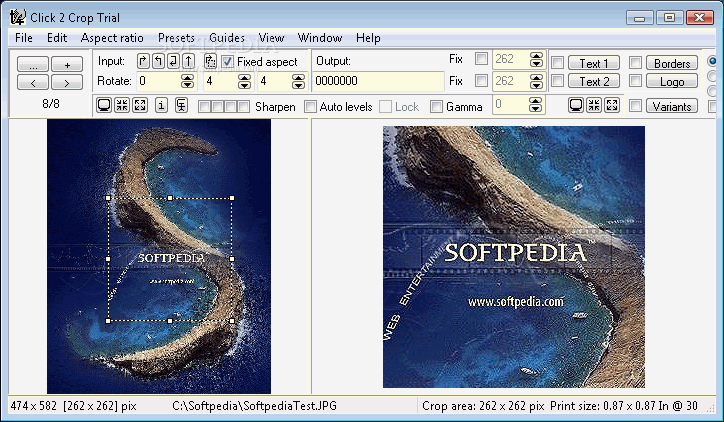Enable the checkbox left of Text 2
This screenshot has width=724, height=422.
(x=557, y=81)
